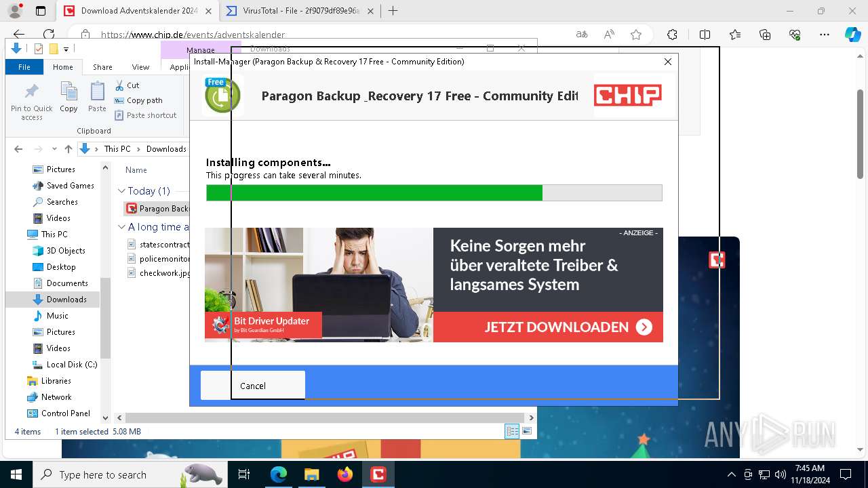Click the Name column header
This screenshot has height=488, width=868.
[x=136, y=170]
